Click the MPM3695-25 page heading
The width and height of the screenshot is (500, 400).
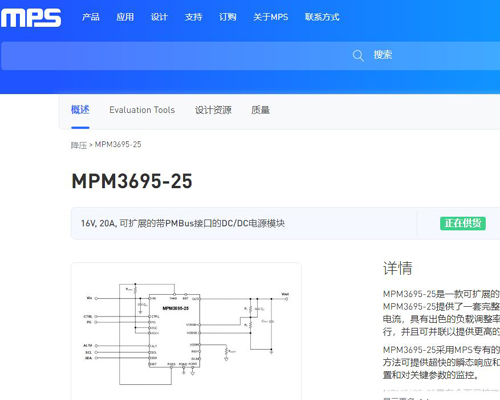(132, 181)
